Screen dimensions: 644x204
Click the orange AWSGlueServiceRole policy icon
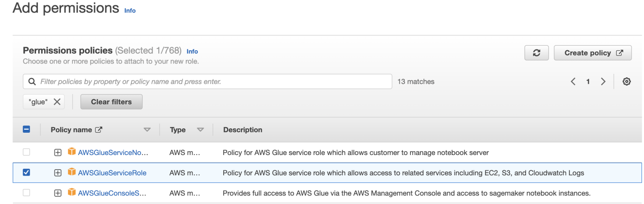(x=72, y=173)
